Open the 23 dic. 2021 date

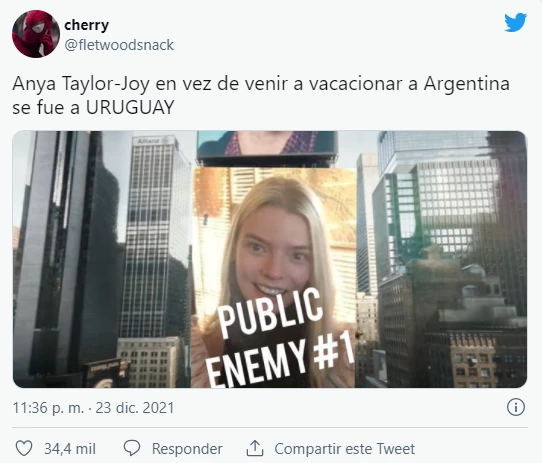(x=134, y=408)
